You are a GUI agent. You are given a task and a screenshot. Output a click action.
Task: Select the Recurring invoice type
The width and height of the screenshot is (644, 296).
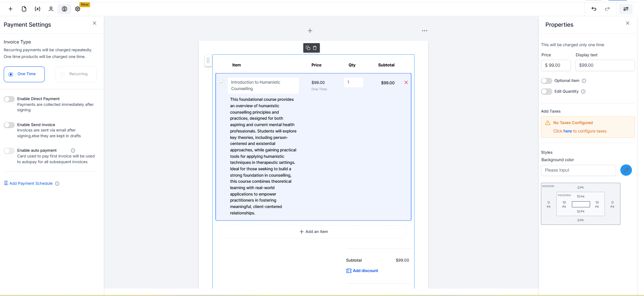click(76, 74)
